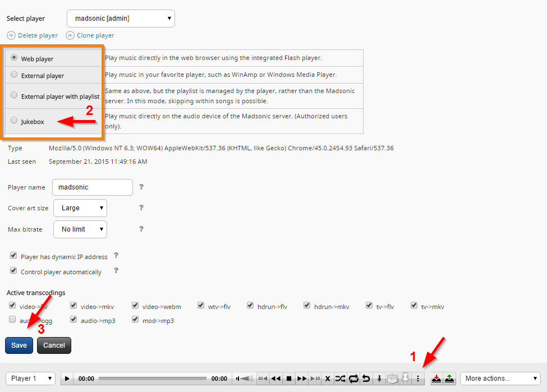
Task: Select the Jukebox radio option
Action: coord(14,121)
